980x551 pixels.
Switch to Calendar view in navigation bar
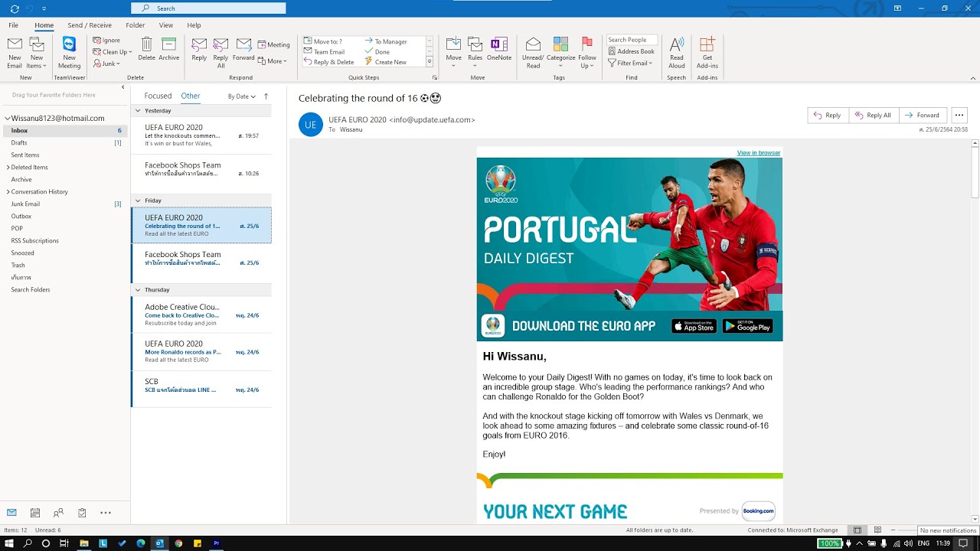point(35,513)
